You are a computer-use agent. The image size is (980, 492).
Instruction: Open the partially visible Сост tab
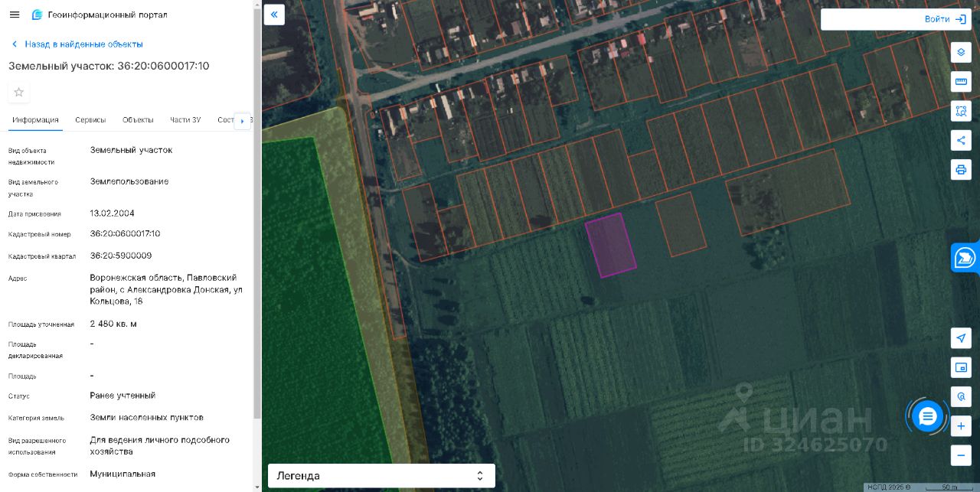[x=225, y=120]
